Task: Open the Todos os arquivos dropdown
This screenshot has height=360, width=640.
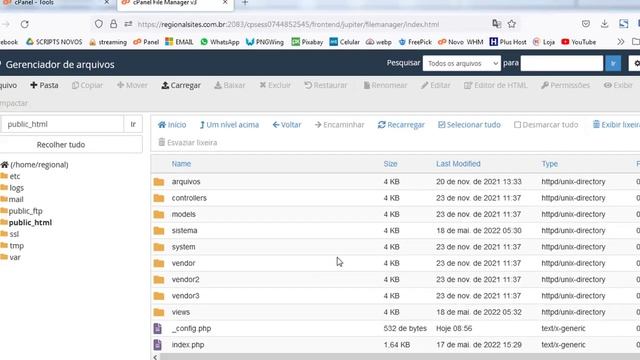Action: coord(462,63)
